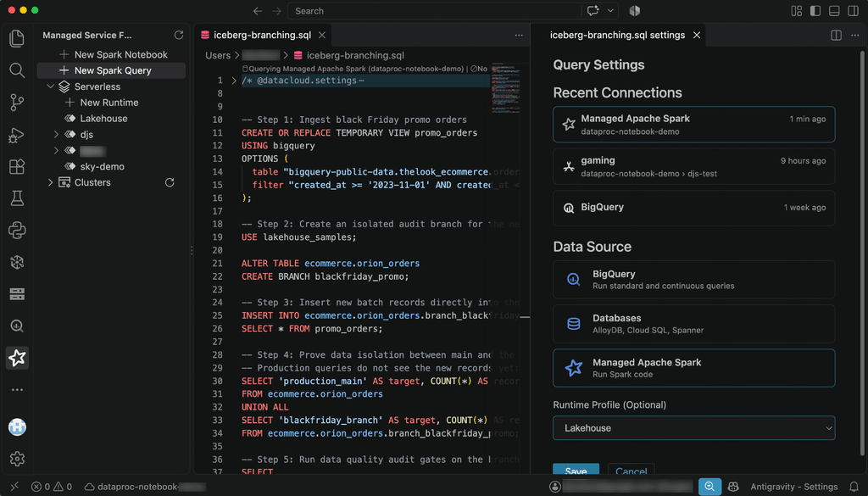
Task: Click iceberg-branching.sql in the breadcrumb
Action: pos(355,55)
